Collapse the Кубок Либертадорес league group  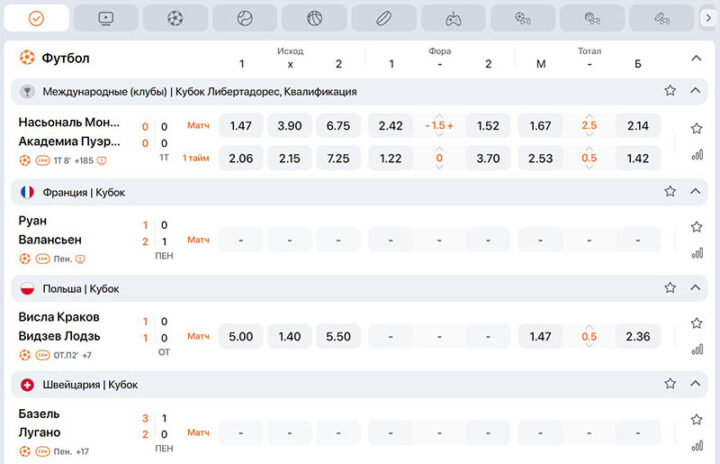click(x=696, y=91)
